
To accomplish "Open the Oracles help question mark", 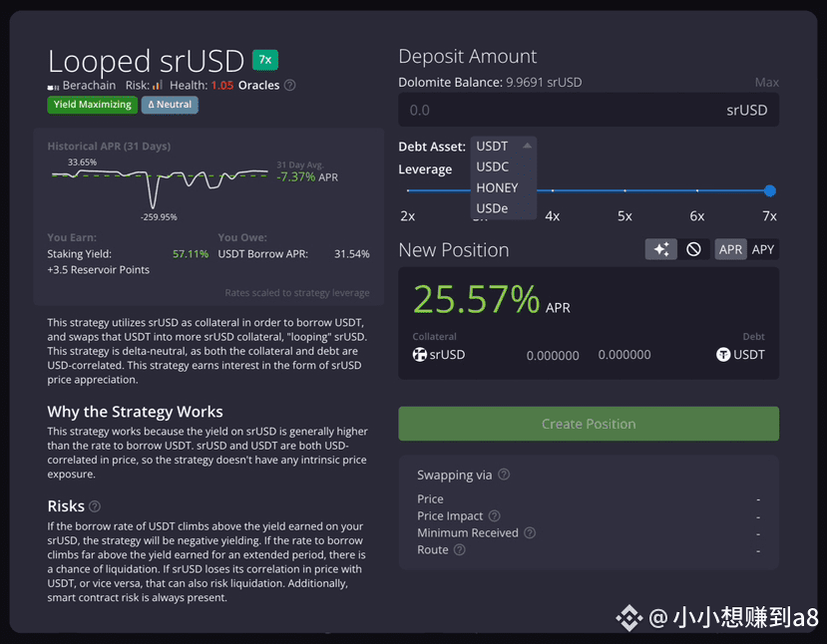I will pos(289,85).
